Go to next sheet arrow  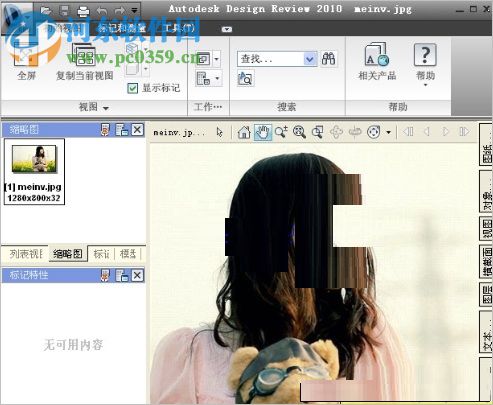445,132
